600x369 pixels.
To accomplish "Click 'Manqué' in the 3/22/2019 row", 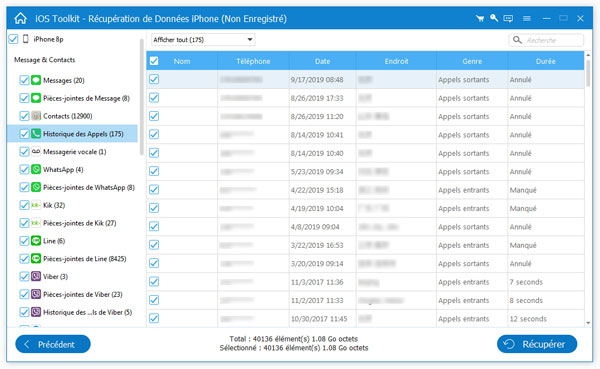I will click(523, 245).
